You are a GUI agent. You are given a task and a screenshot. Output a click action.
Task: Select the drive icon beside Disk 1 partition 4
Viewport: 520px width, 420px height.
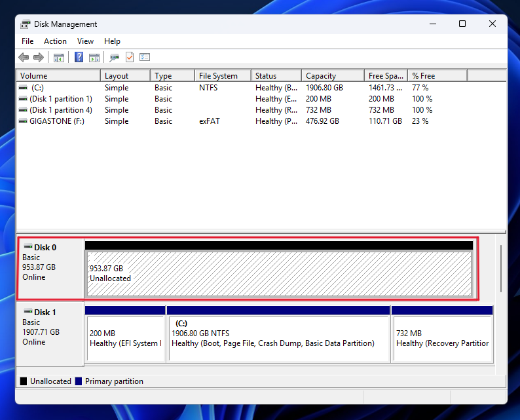point(23,110)
